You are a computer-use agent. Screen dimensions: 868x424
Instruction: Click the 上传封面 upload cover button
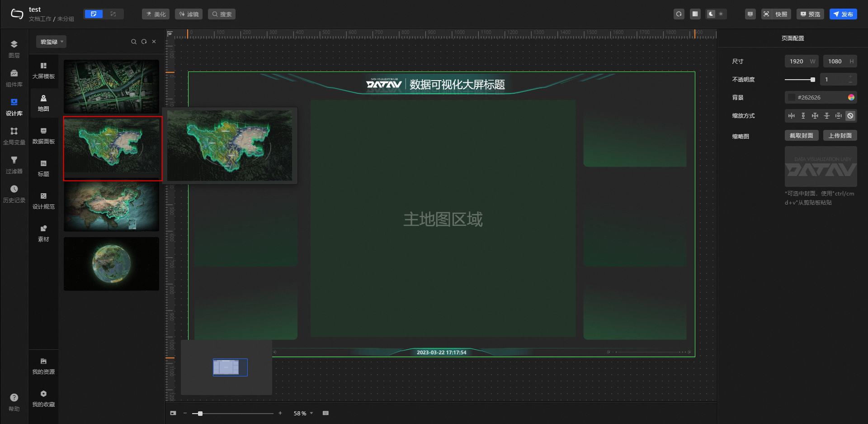[840, 135]
